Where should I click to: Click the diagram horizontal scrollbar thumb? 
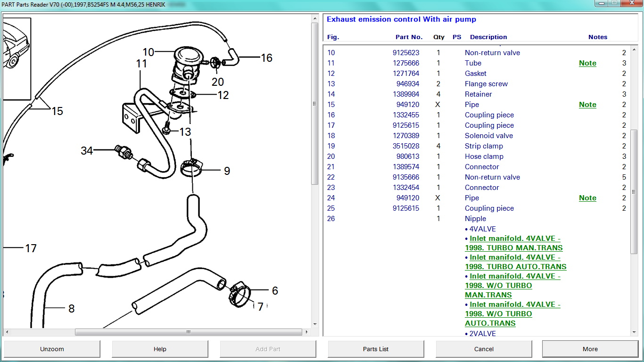coord(189,332)
